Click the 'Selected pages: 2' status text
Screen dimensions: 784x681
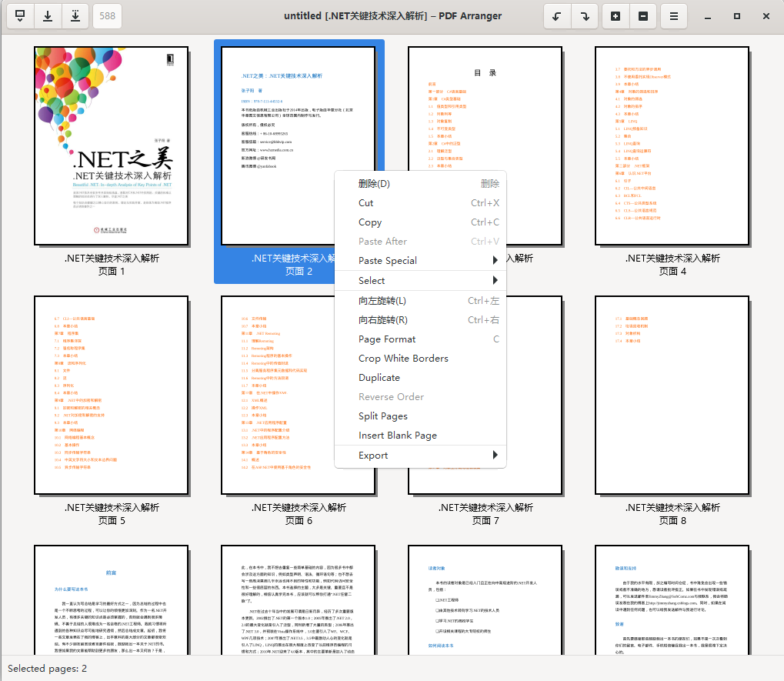coord(48,669)
